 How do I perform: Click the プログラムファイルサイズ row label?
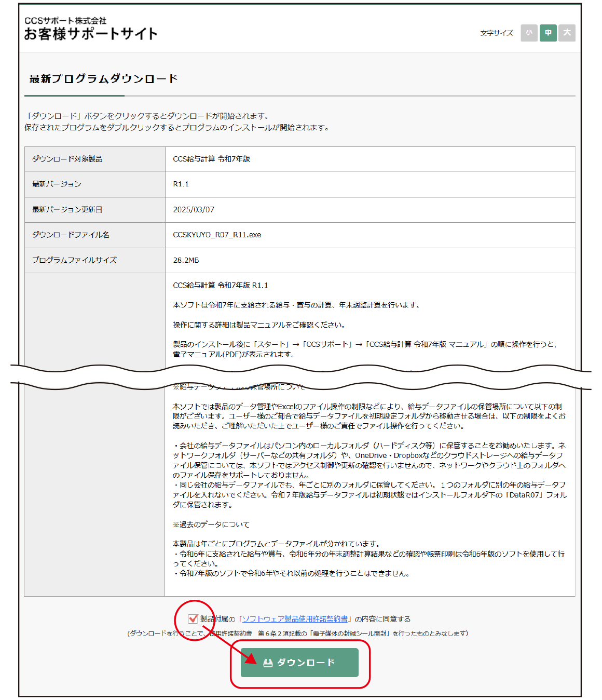(74, 260)
